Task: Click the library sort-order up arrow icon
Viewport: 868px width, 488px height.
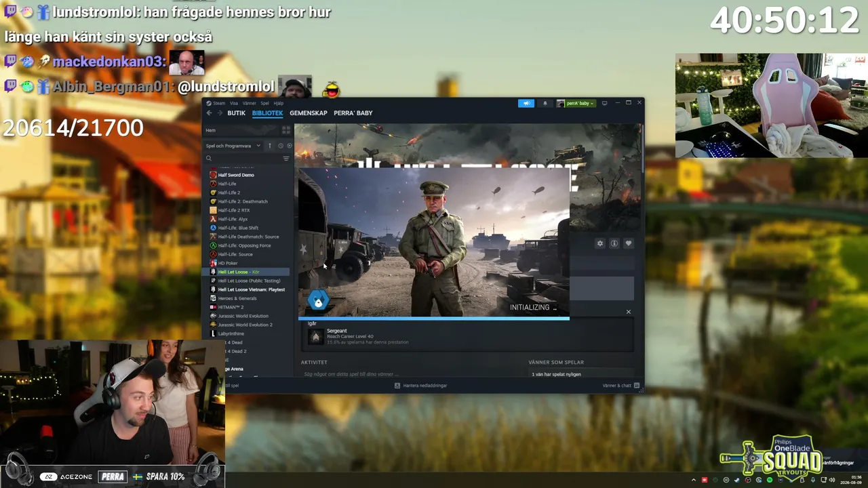Action: (269, 146)
